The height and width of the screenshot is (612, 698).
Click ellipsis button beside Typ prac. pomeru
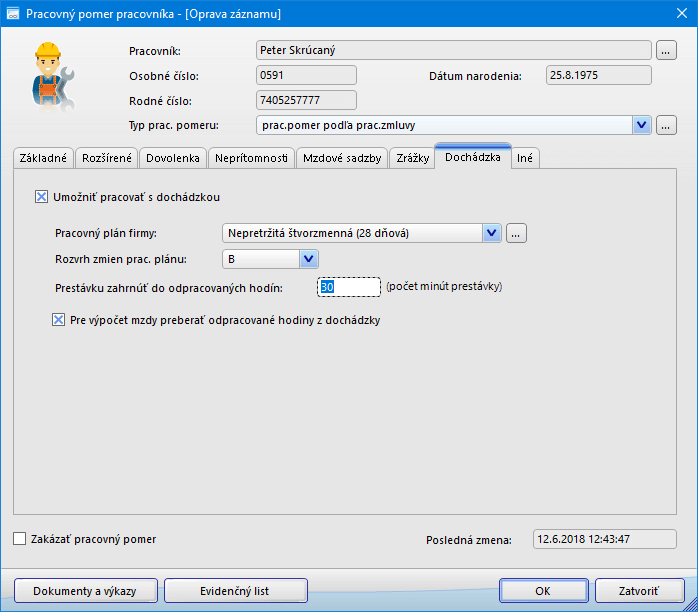click(x=667, y=125)
